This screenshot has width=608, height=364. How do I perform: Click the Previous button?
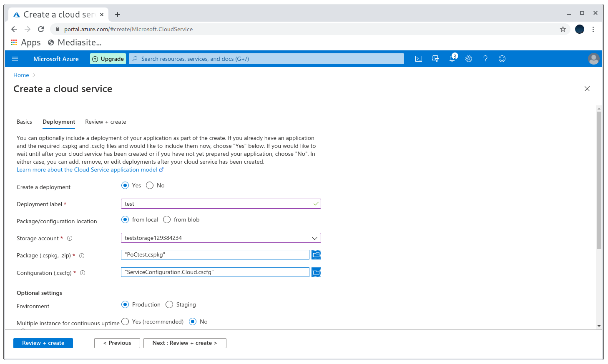(117, 343)
